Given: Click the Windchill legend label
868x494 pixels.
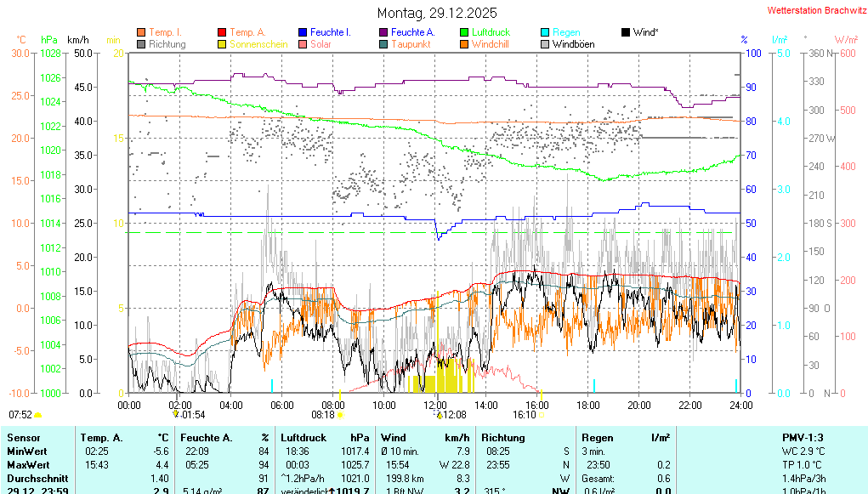Looking at the screenshot, I should (x=490, y=44).
